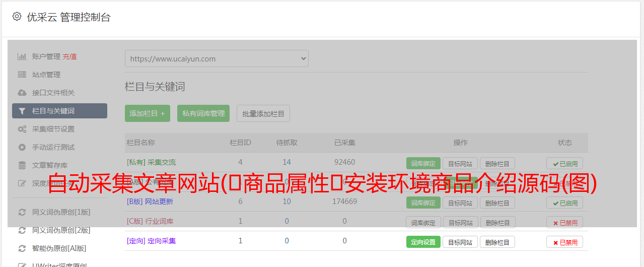Viewport: 644px width, 267px height.
Task: Click the 已采集 column header
Action: tap(345, 143)
